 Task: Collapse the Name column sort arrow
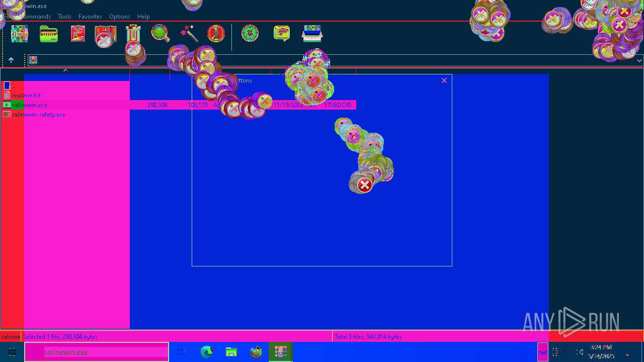coord(65,70)
